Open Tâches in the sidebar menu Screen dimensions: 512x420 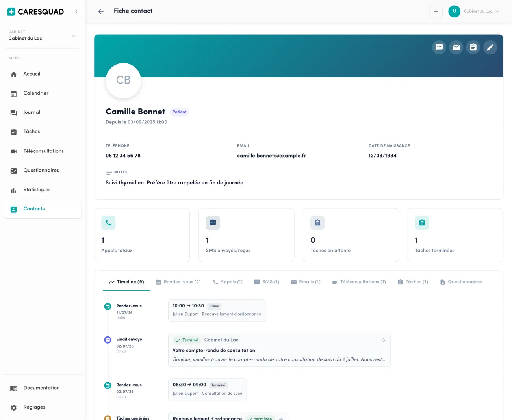point(43,132)
